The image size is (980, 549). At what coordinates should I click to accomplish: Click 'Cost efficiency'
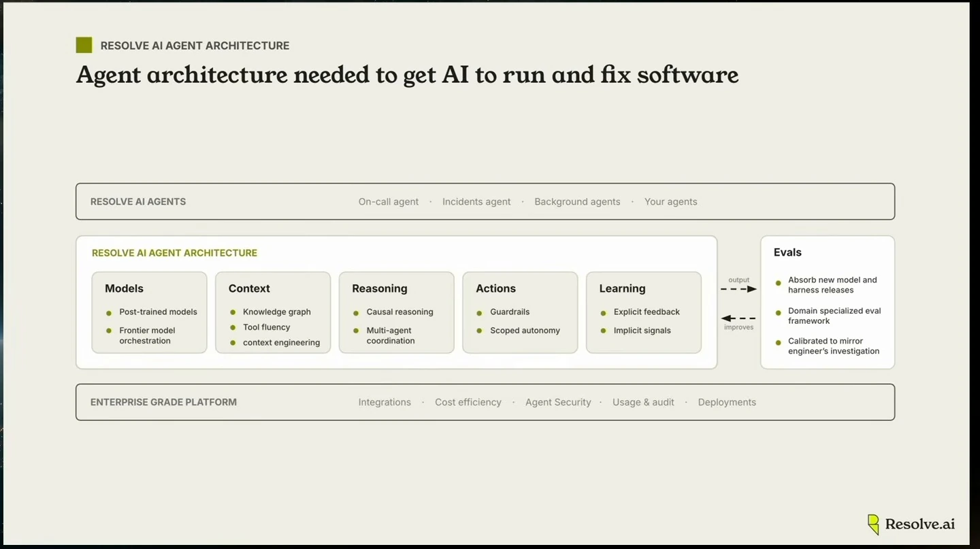tap(468, 402)
